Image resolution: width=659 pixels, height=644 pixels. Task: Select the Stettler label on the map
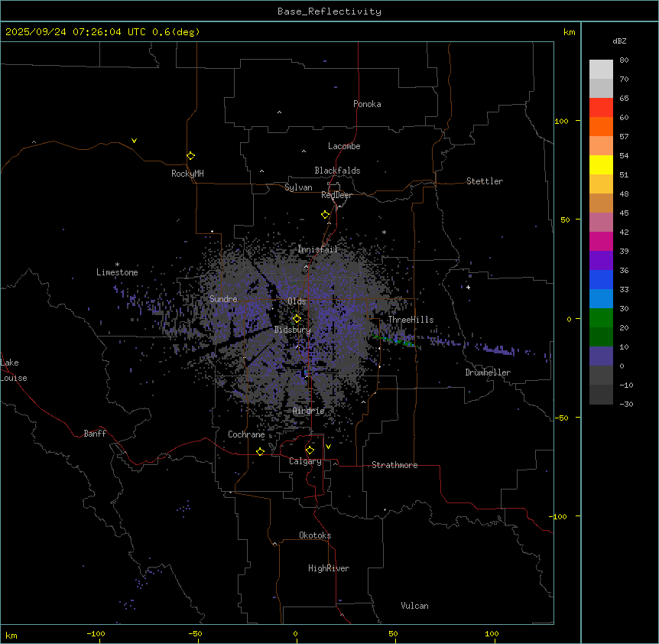[485, 181]
